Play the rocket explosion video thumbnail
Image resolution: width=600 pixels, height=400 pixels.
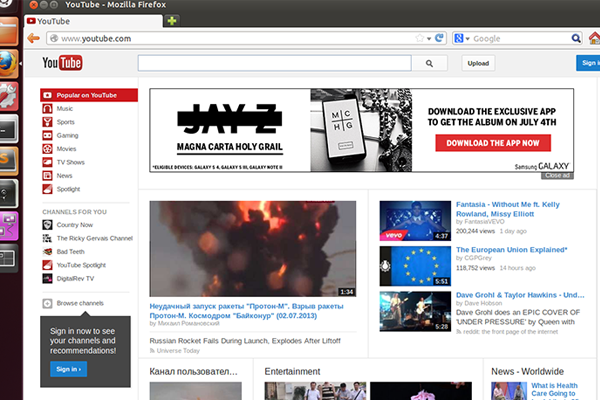(253, 248)
